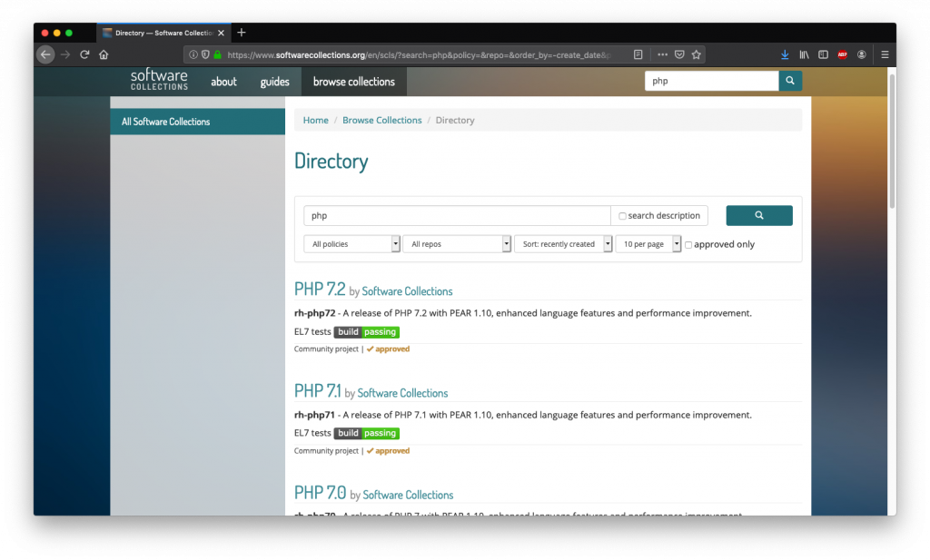This screenshot has width=930, height=560.
Task: Open the Firefox account icon
Action: 862,54
